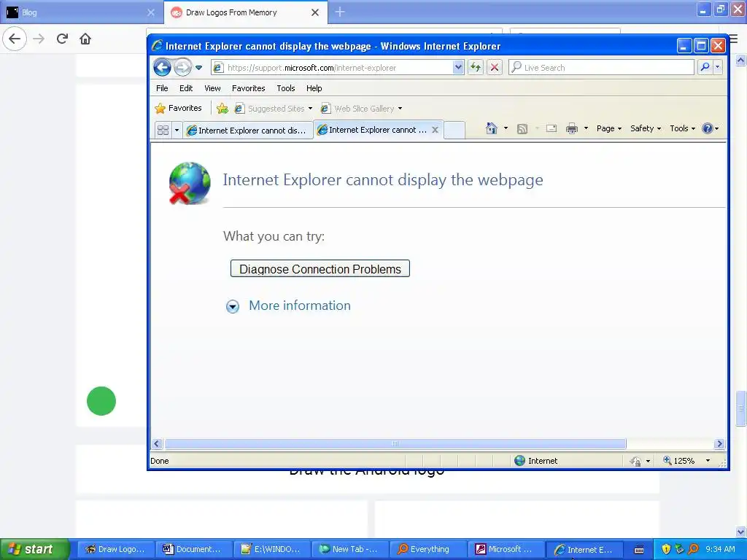Open the View menu
This screenshot has height=560, width=747.
(x=212, y=88)
